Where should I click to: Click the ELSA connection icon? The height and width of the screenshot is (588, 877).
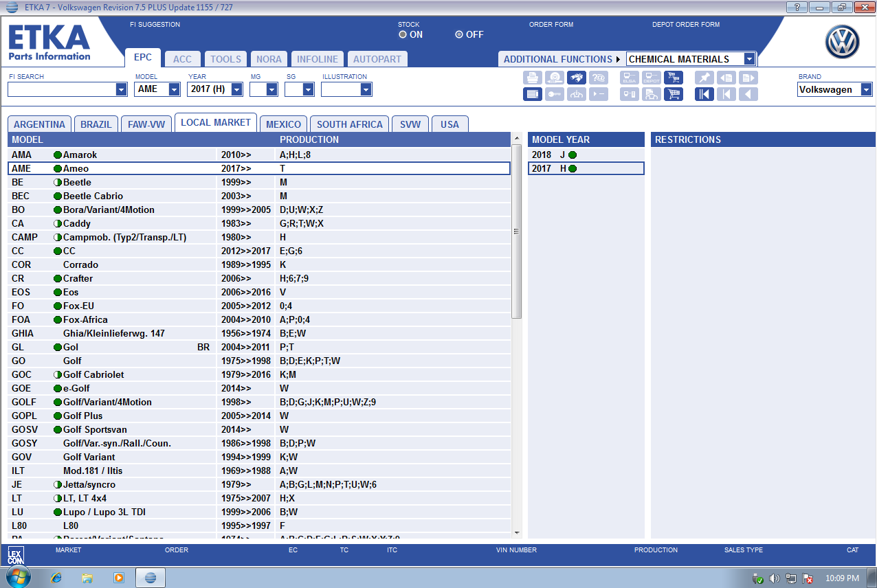(x=630, y=78)
